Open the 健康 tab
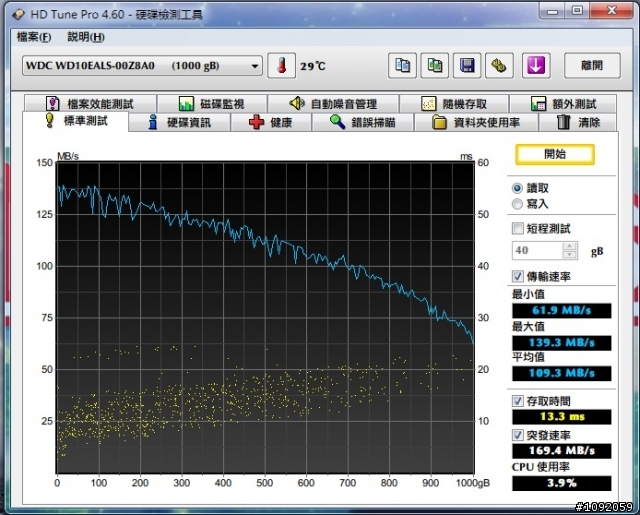This screenshot has width=640, height=515. (271, 122)
